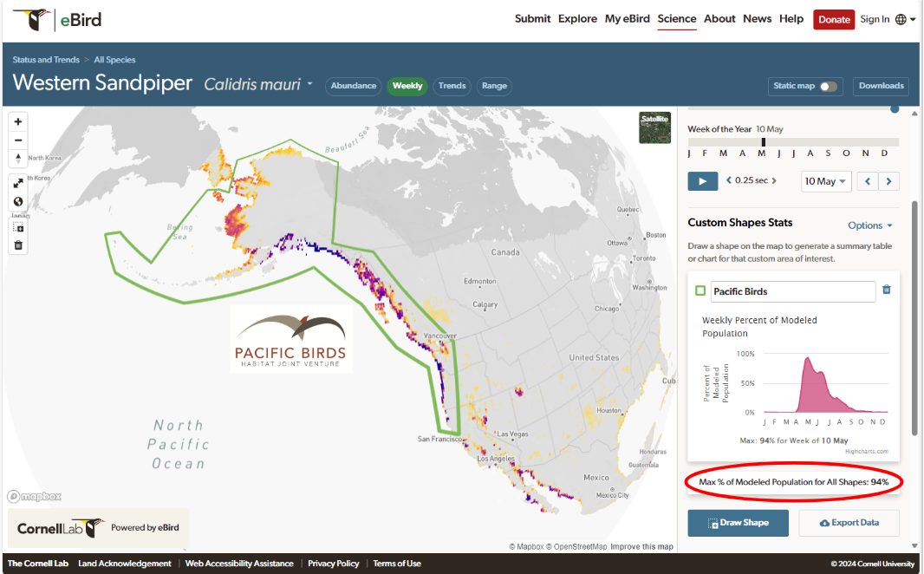Open the Science menu
Screen dimensions: 924x574
(676, 19)
